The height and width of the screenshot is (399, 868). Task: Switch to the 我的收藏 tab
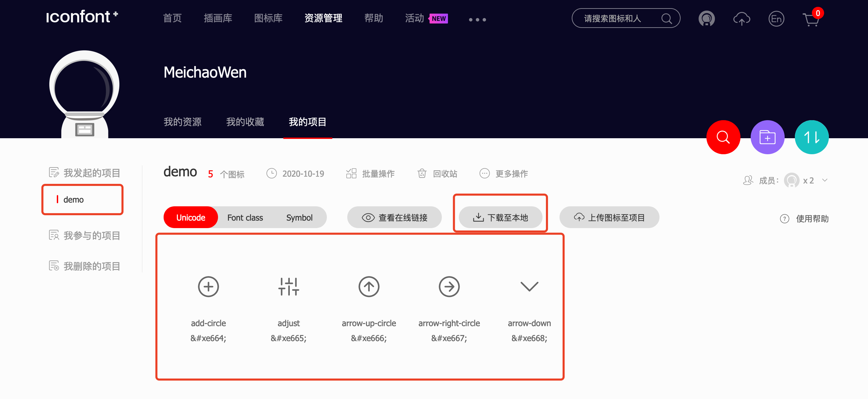(x=245, y=122)
